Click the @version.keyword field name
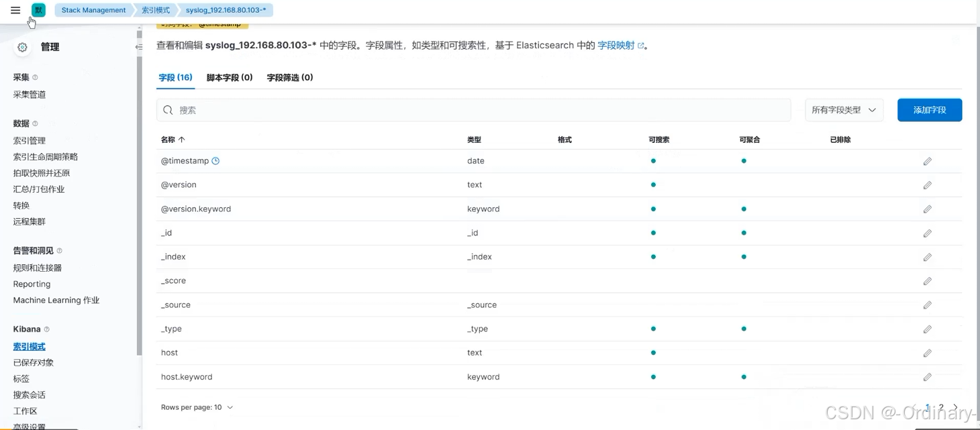Screen dimensions: 980x430 (196, 209)
